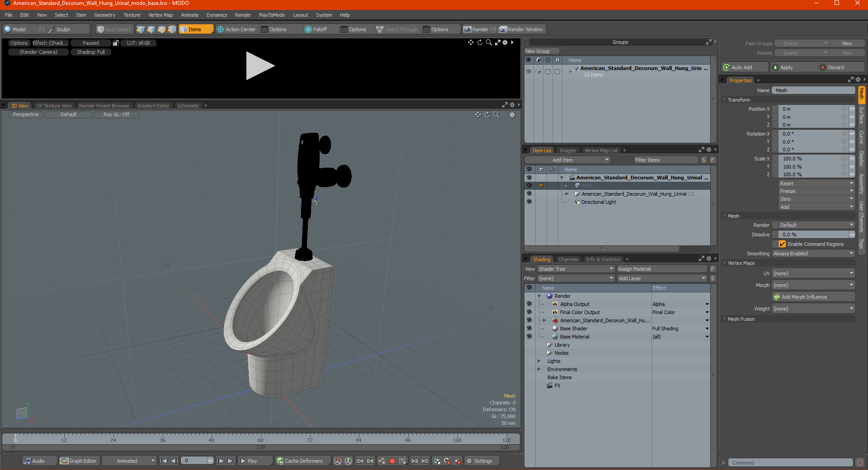Go to first frame
The image size is (868, 470).
[x=164, y=461]
